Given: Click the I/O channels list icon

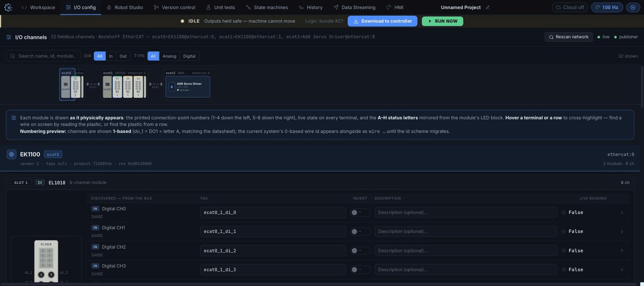Looking at the screenshot, I should tap(9, 37).
